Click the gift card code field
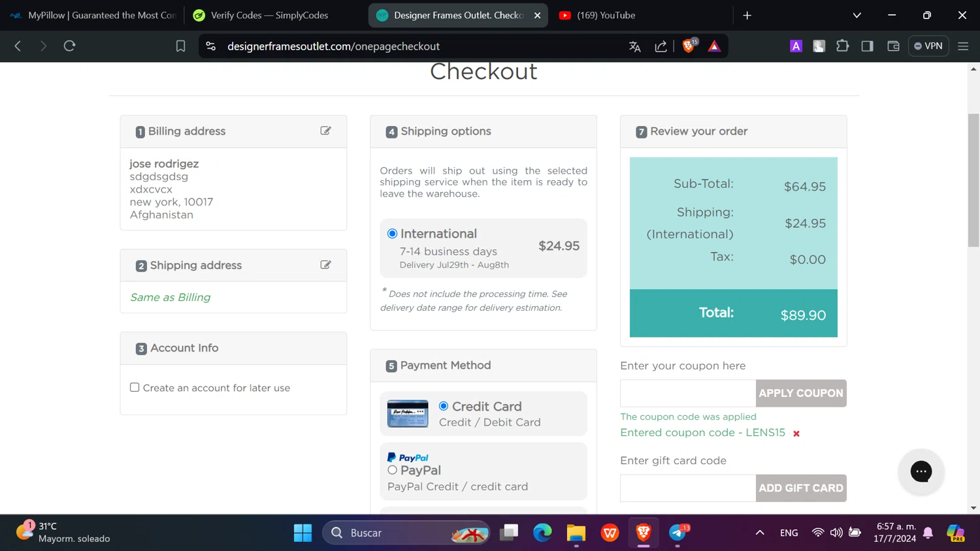Image resolution: width=980 pixels, height=551 pixels. (x=688, y=488)
